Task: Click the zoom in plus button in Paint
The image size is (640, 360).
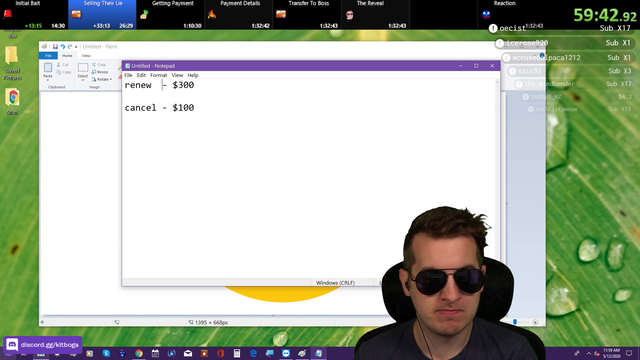Action: point(535,322)
